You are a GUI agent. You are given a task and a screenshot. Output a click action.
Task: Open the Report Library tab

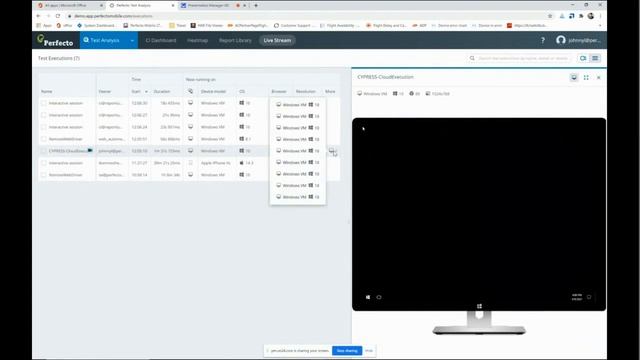(235, 40)
